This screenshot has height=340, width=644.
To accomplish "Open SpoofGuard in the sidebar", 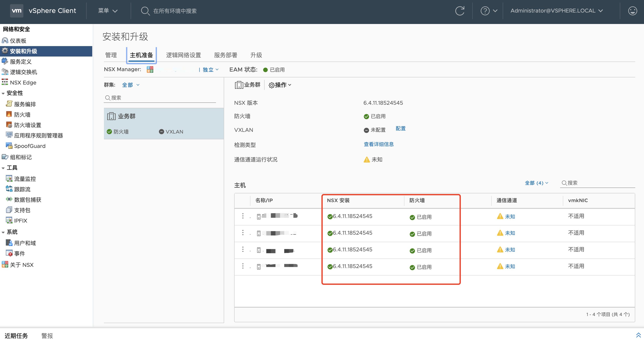I will click(x=29, y=146).
